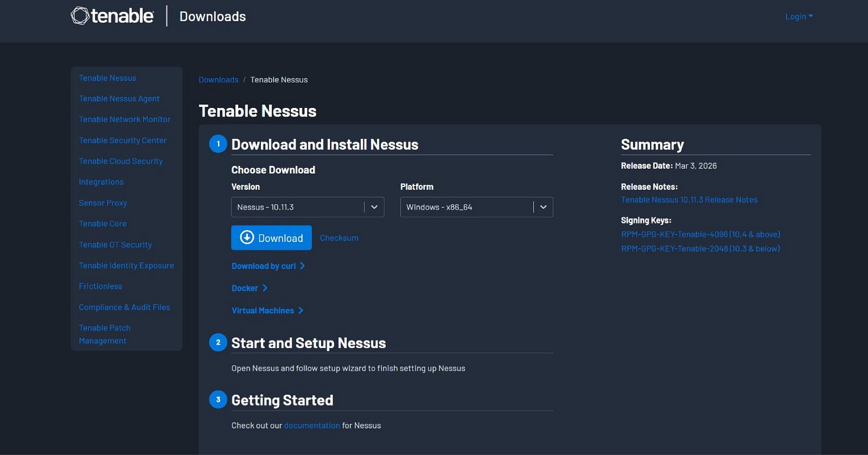This screenshot has height=455, width=868.
Task: Click the blue Download button
Action: 271,238
